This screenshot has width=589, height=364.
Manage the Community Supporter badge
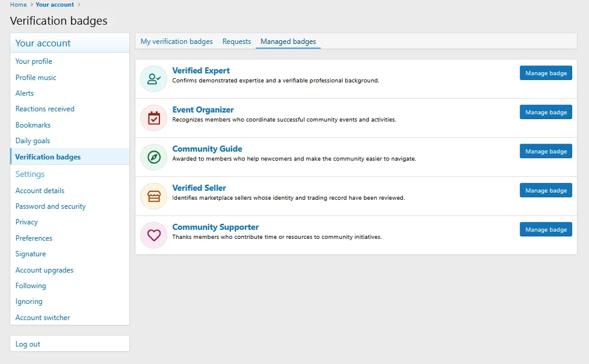coord(546,229)
